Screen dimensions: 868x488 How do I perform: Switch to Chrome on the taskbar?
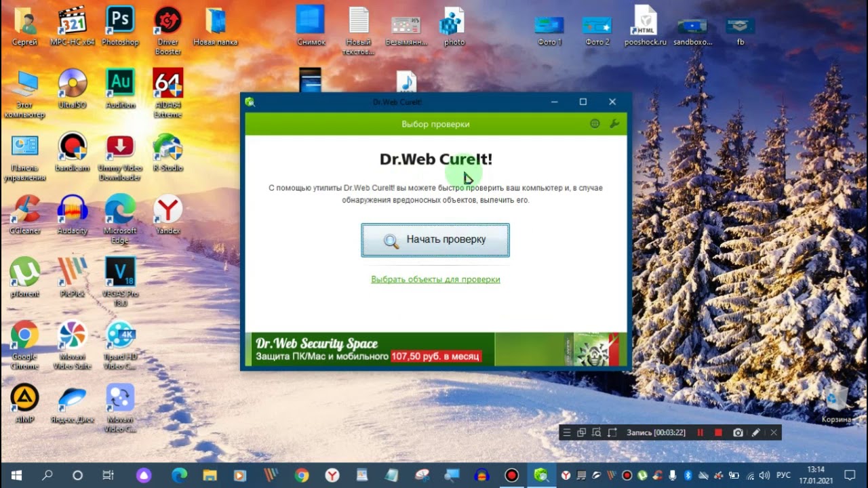[302, 476]
